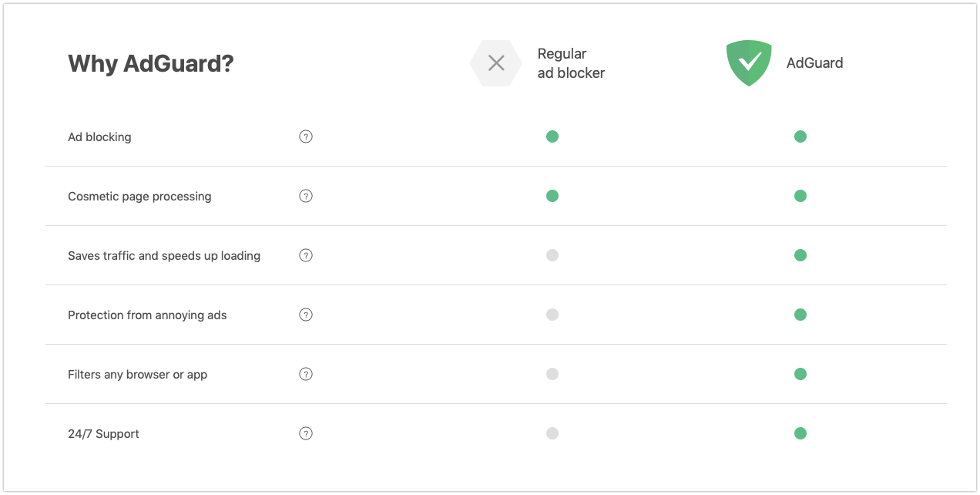Click the gray hexagon X icon for Regular ad blocker

tap(496, 63)
